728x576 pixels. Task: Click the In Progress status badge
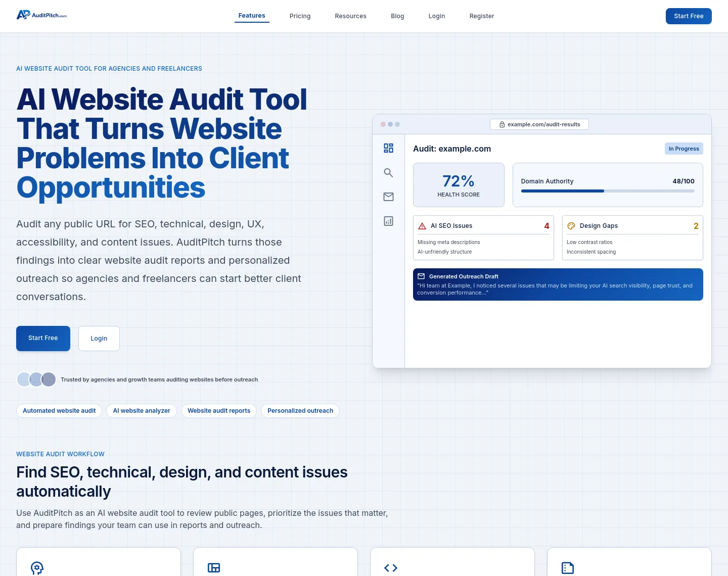pos(684,149)
